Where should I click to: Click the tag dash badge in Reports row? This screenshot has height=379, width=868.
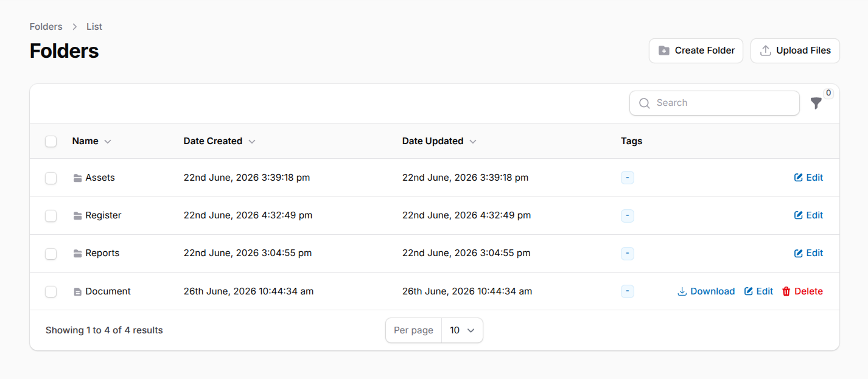pos(628,253)
